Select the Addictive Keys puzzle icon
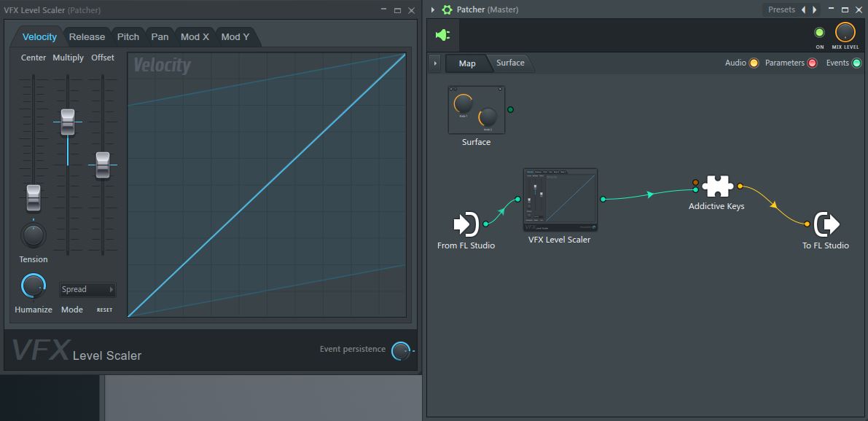The height and width of the screenshot is (421, 868). (717, 186)
